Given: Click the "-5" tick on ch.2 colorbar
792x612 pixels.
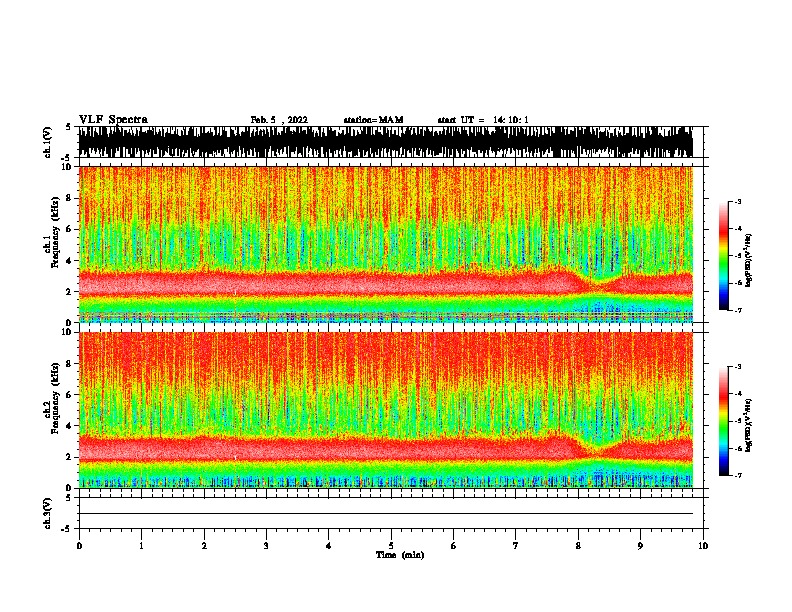Looking at the screenshot, I should point(737,421).
